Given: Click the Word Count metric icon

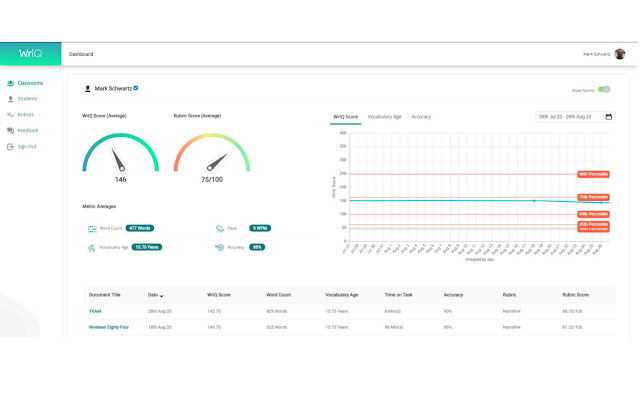Looking at the screenshot, I should (x=91, y=228).
